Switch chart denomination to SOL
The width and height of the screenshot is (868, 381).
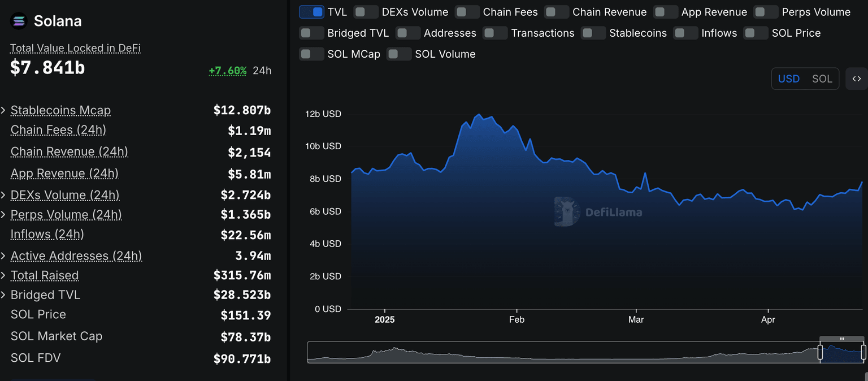click(822, 79)
